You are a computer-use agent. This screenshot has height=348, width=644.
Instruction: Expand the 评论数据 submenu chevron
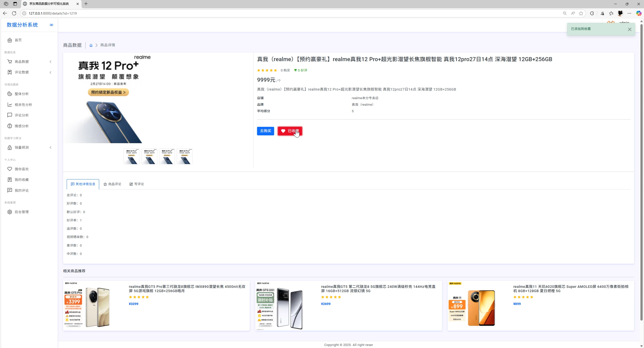pyautogui.click(x=51, y=72)
